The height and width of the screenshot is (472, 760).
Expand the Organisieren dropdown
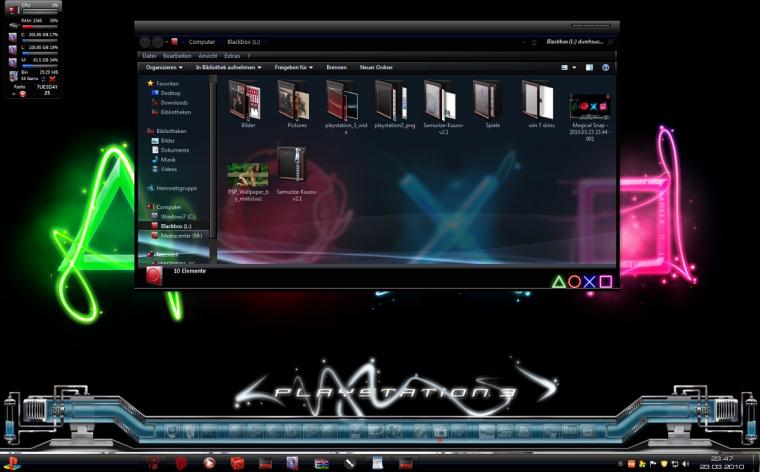click(x=164, y=67)
